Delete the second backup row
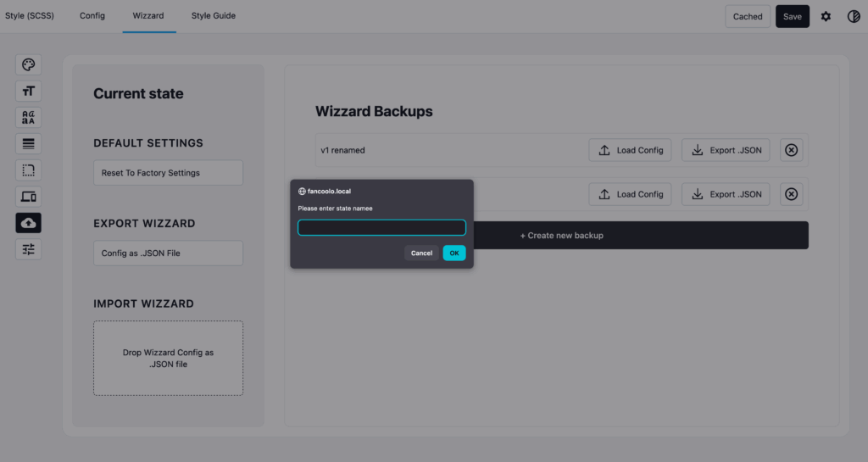868x462 pixels. (x=791, y=194)
